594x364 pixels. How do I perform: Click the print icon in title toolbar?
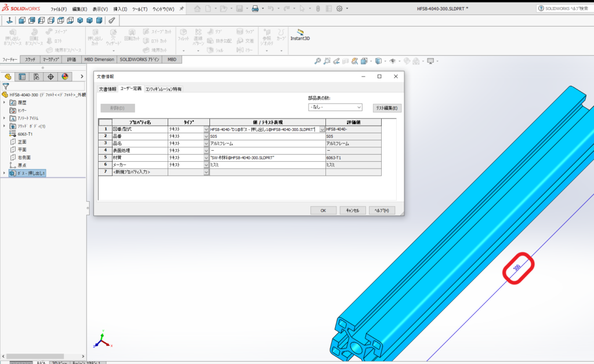[255, 9]
